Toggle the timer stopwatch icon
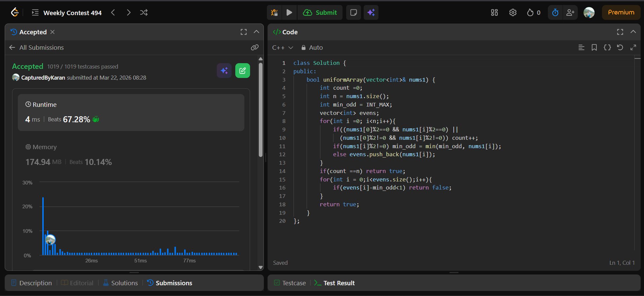The image size is (644, 296). (555, 12)
